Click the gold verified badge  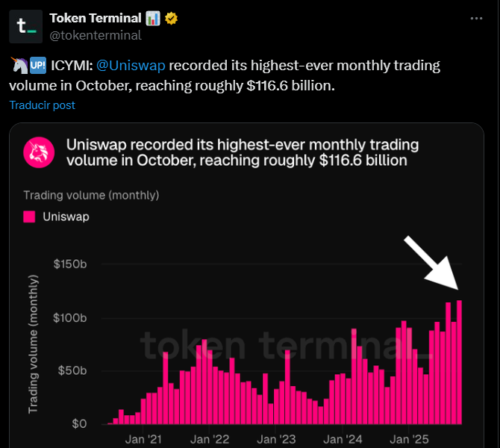[x=173, y=18]
